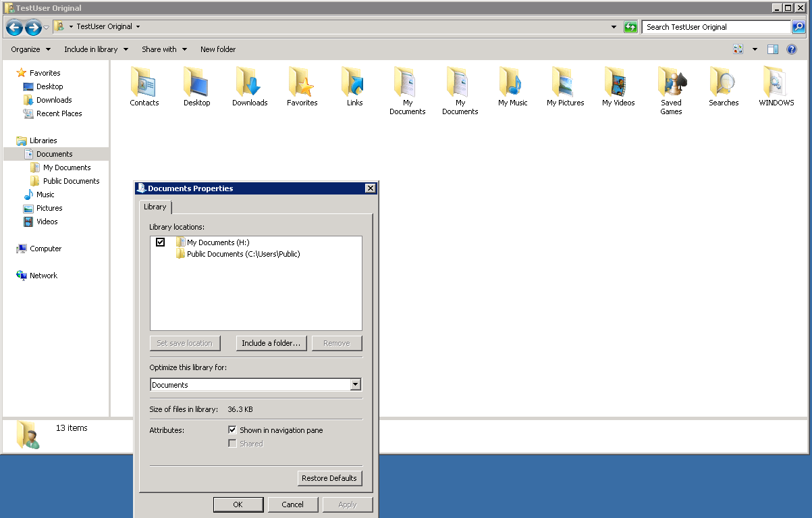Open Include in library dropdown
This screenshot has height=518, width=812.
(x=96, y=49)
